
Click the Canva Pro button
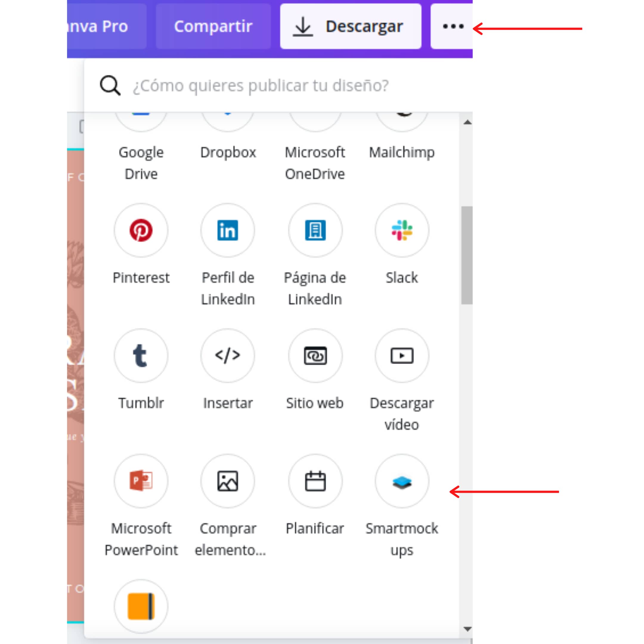(x=107, y=26)
